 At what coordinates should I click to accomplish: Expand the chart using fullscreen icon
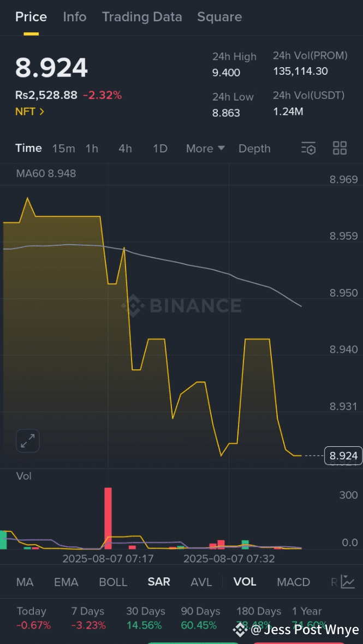click(x=27, y=441)
